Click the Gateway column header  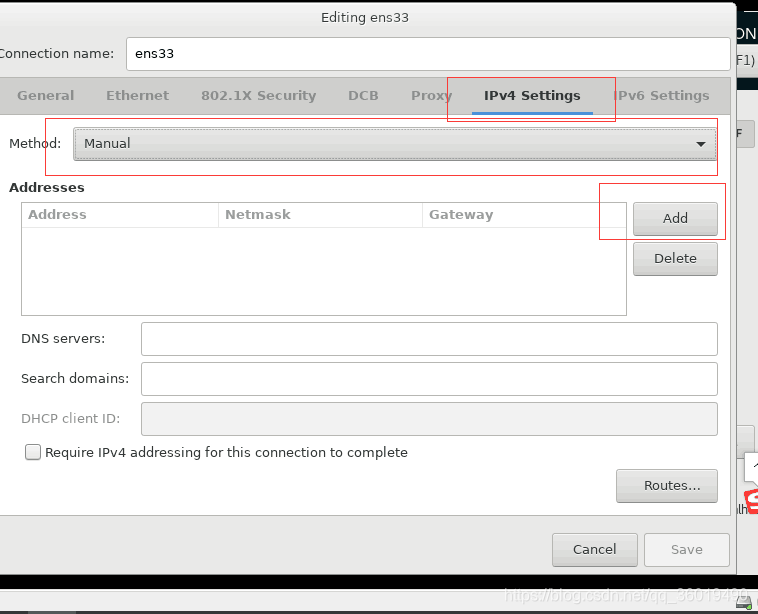[524, 215]
